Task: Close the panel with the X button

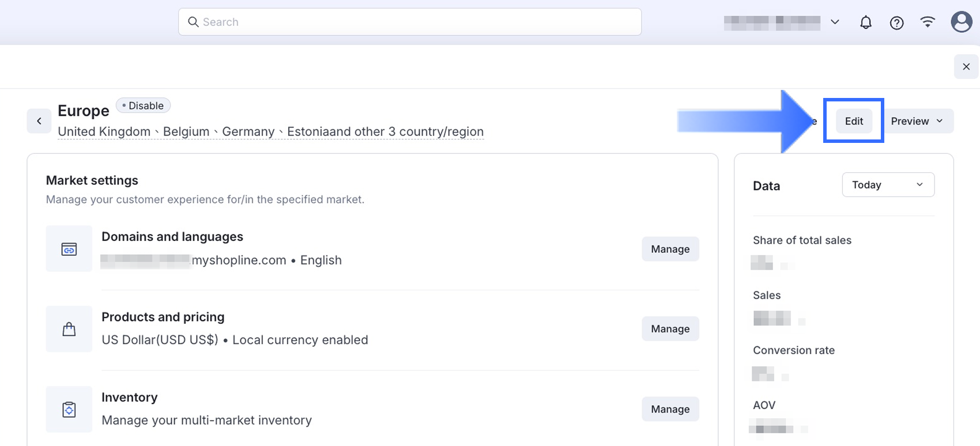Action: [966, 67]
